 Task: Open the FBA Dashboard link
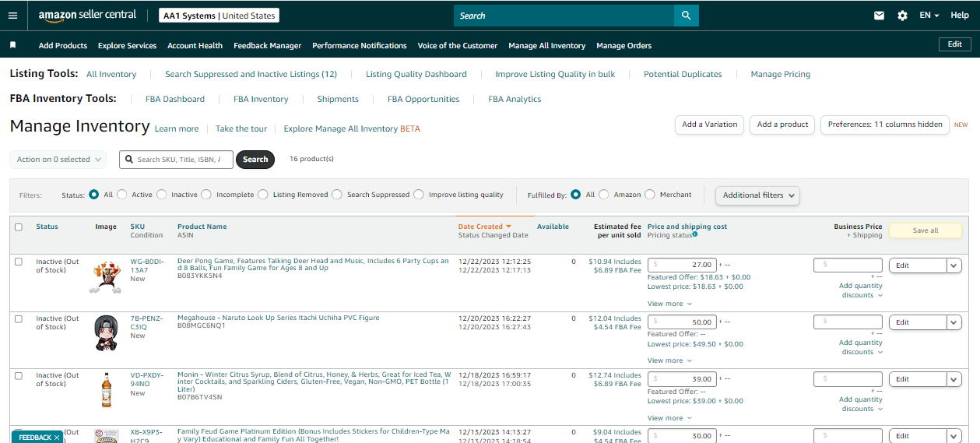175,99
